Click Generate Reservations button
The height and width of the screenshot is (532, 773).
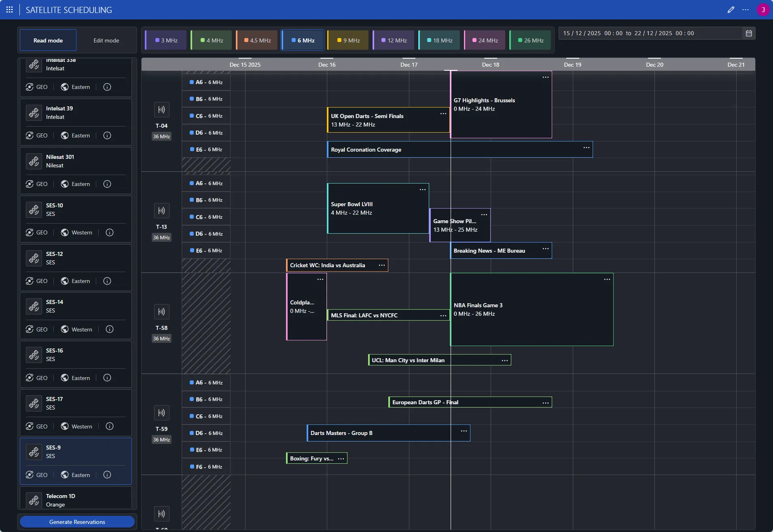tap(77, 522)
